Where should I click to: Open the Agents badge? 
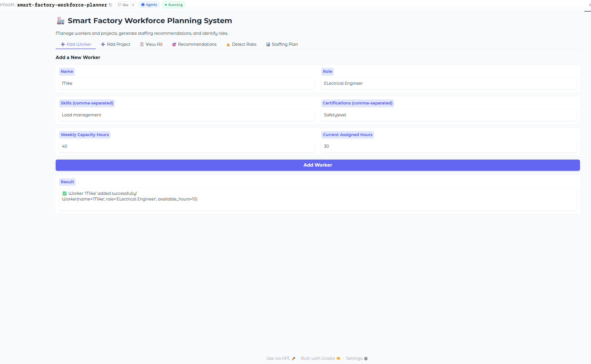(149, 5)
